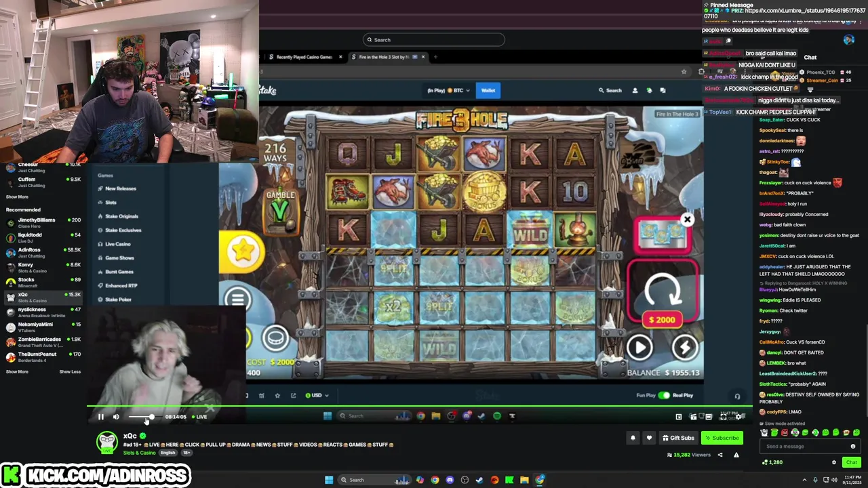868x488 pixels.
Task: Close the feature buy popup with X
Action: (x=687, y=220)
